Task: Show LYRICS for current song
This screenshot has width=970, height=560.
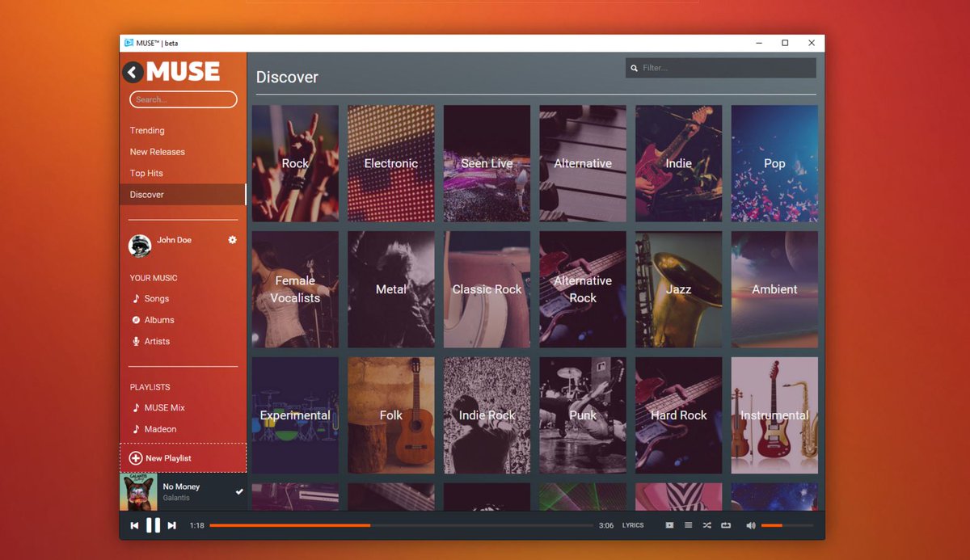Action: coord(633,525)
